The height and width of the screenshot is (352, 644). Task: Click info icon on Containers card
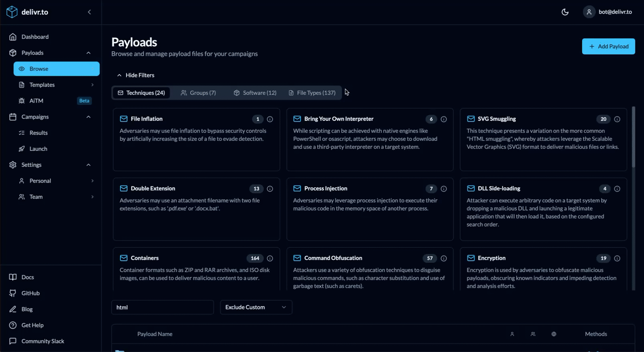[270, 258]
